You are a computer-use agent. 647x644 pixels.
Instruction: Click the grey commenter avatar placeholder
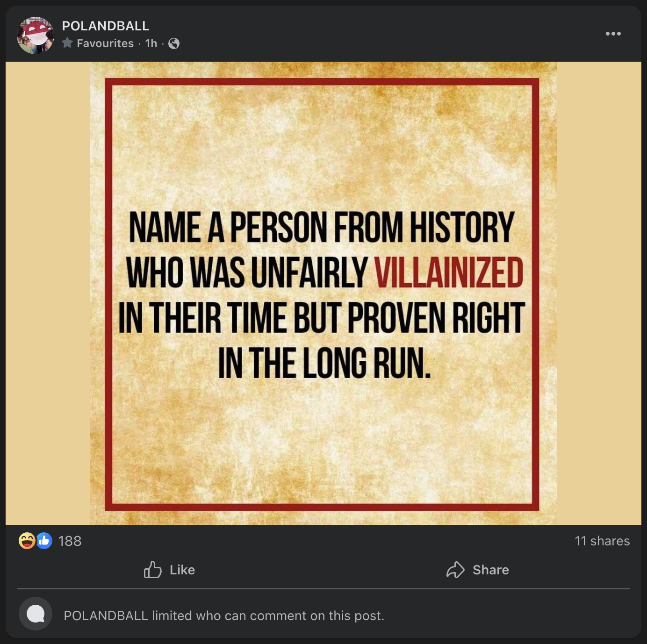pos(36,614)
